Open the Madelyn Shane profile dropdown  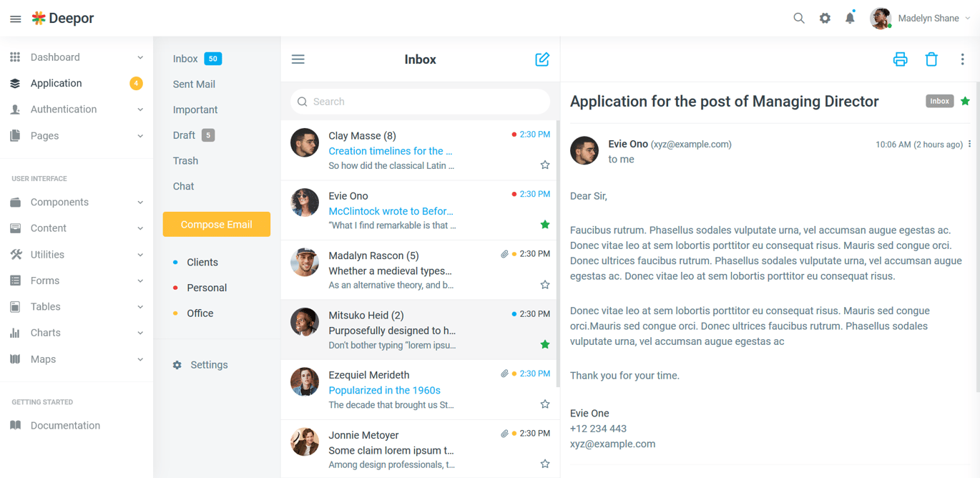pos(921,19)
